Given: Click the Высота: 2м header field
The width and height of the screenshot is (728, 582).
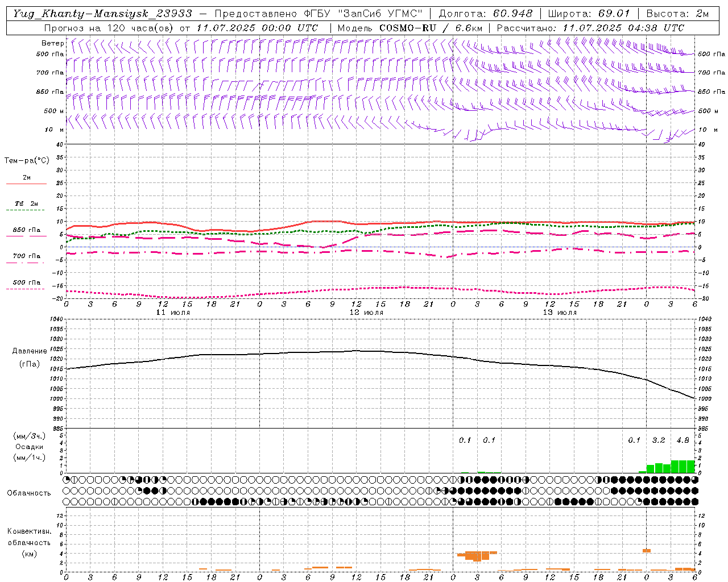Looking at the screenshot, I should tap(677, 14).
